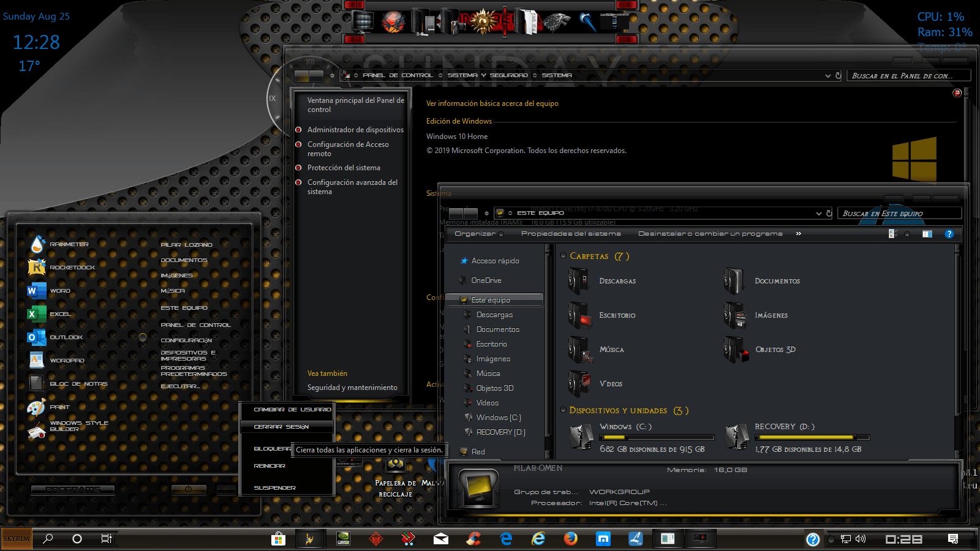The width and height of the screenshot is (980, 551).
Task: Open Ejecutar from the start menu
Action: tap(181, 386)
